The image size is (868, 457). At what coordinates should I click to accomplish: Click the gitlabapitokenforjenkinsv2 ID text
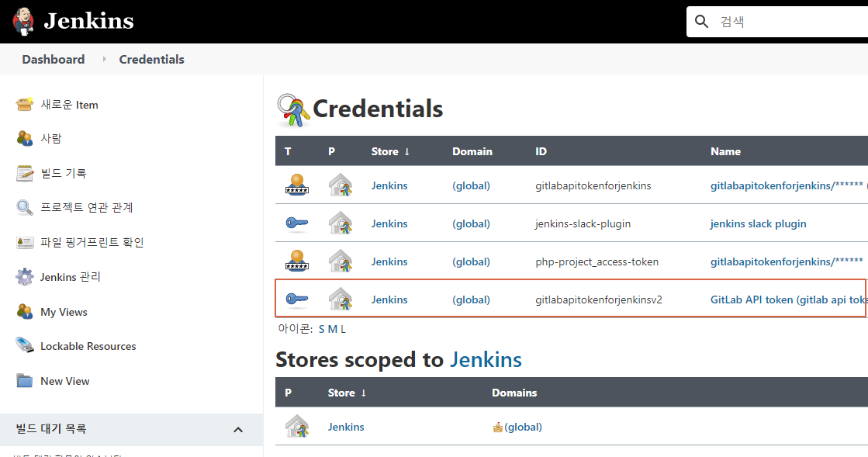(x=598, y=299)
